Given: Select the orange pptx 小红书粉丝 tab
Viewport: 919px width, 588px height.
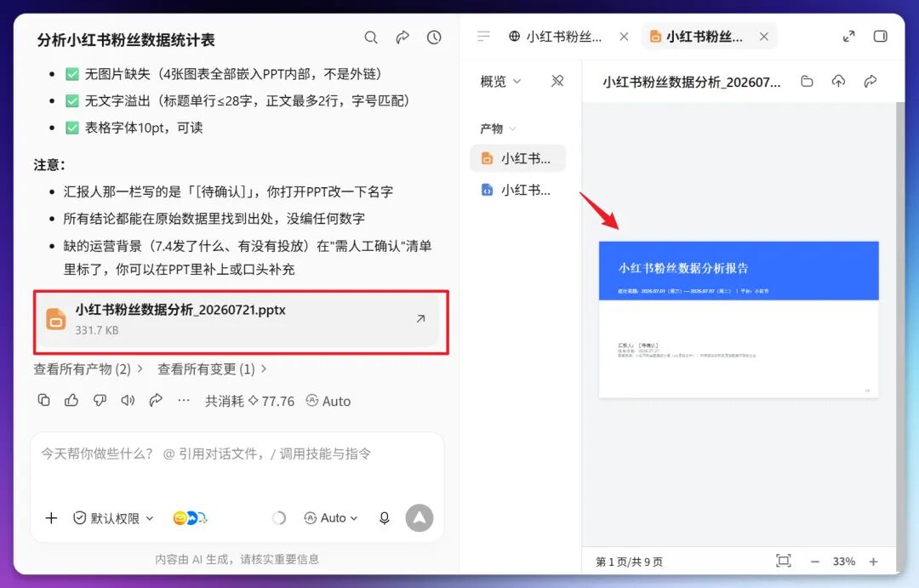Looking at the screenshot, I should click(x=697, y=37).
